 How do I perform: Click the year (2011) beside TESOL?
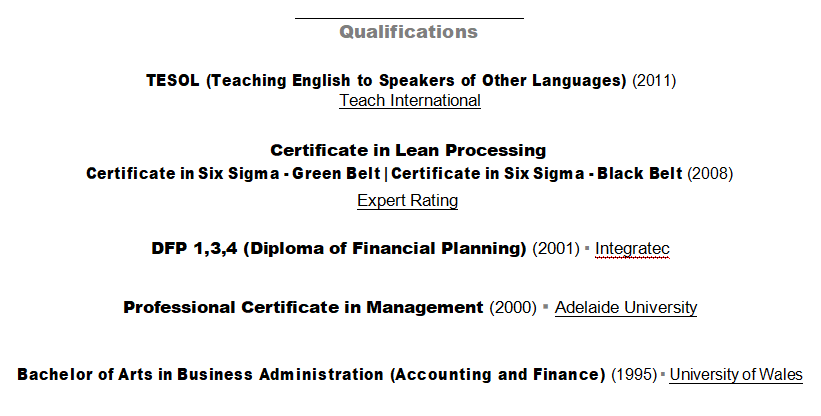coord(654,80)
